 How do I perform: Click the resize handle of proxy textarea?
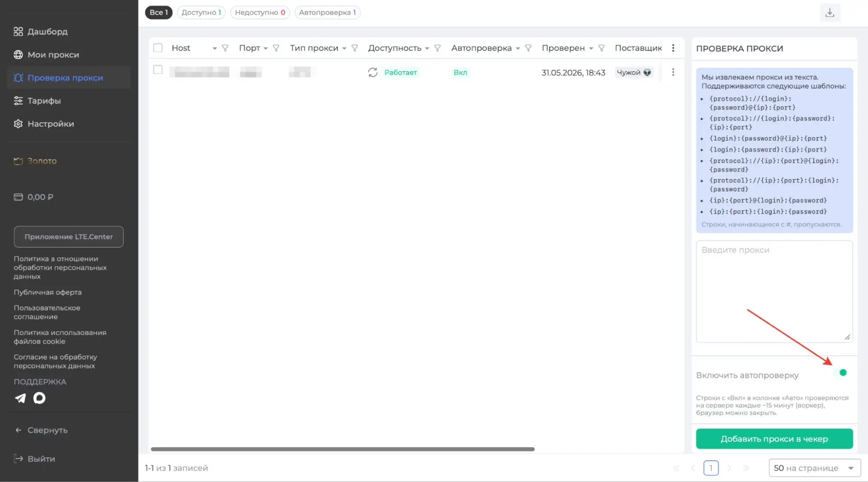[x=847, y=337]
